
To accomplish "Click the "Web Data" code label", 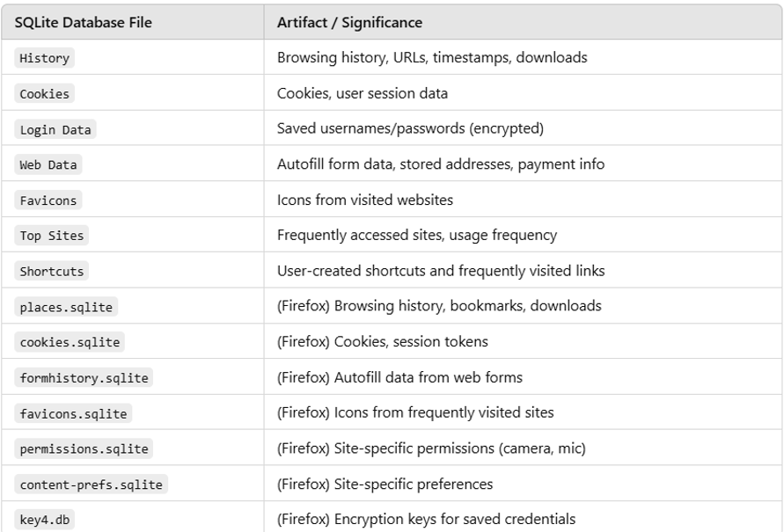I will pyautogui.click(x=48, y=164).
